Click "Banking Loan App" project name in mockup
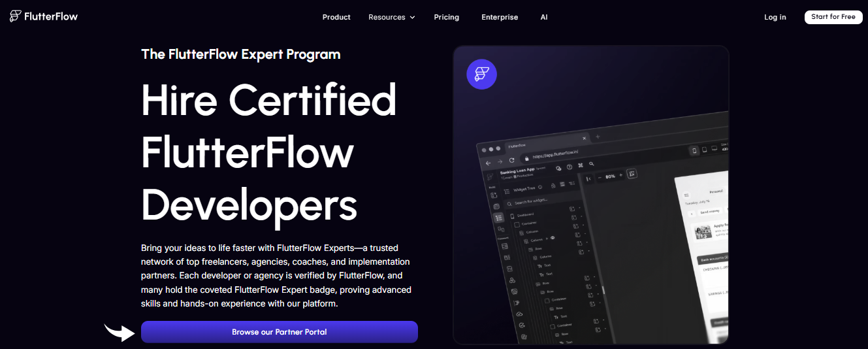 click(x=517, y=170)
